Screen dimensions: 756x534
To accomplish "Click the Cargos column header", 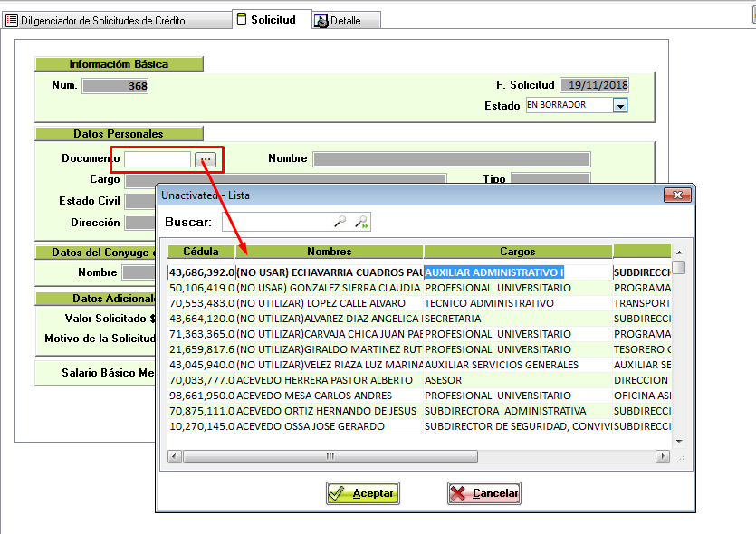I will pos(517,252).
